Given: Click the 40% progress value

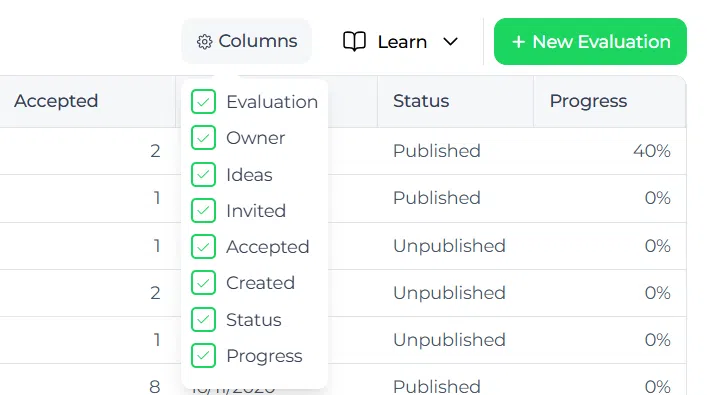Looking at the screenshot, I should click(652, 151).
